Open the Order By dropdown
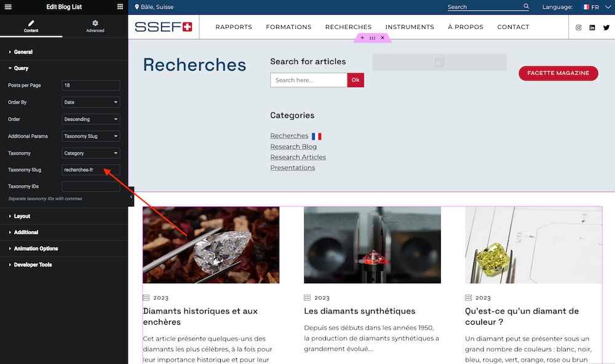This screenshot has width=615, height=364. 91,102
